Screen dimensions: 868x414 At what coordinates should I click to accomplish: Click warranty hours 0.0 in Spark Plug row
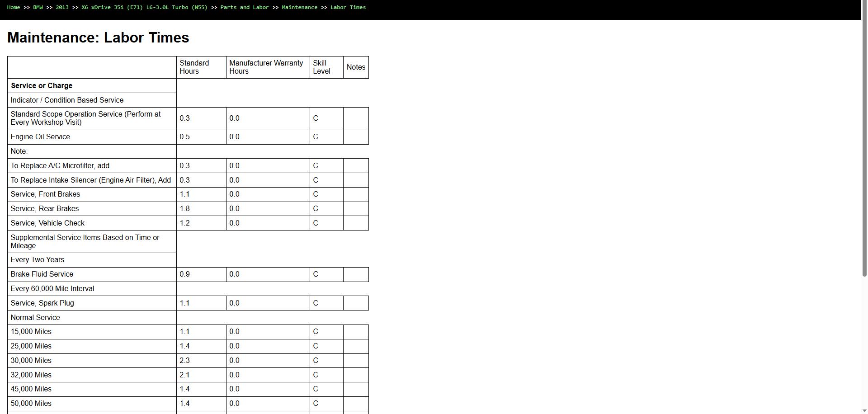pos(234,303)
